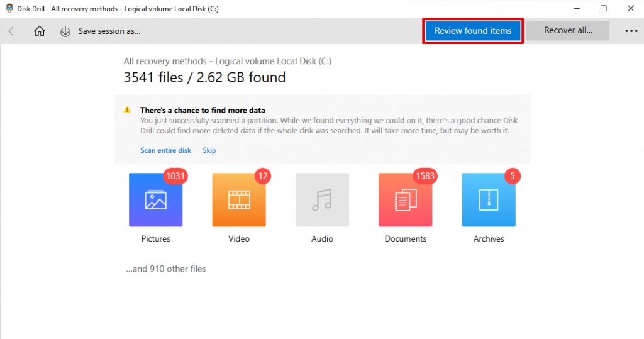Open the Video category tile
The height and width of the screenshot is (339, 644).
coord(239,200)
